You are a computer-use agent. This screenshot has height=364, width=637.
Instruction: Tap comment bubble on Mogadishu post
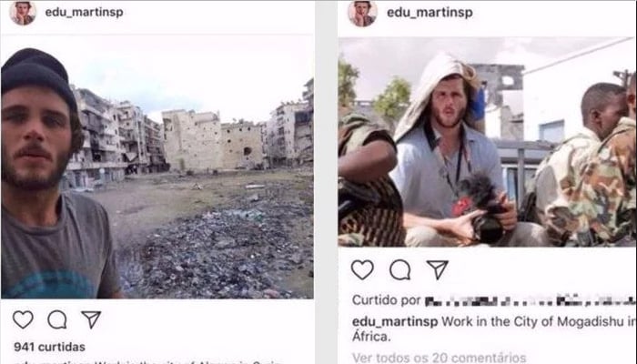click(400, 269)
